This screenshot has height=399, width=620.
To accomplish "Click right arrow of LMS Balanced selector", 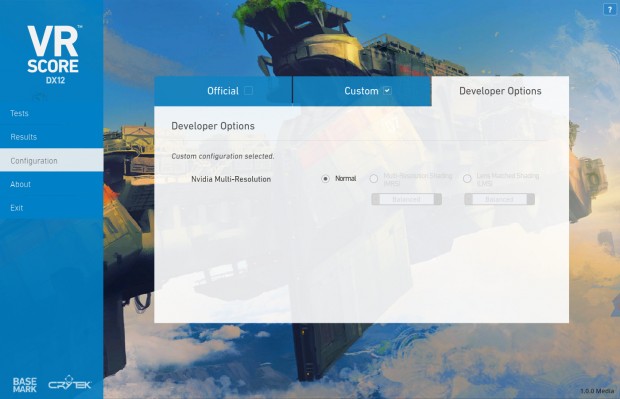I will pos(531,199).
